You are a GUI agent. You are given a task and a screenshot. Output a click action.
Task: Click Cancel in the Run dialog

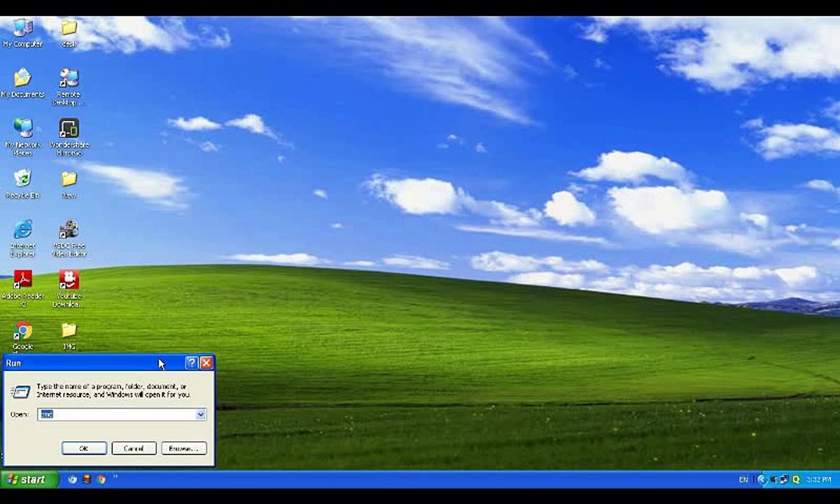[x=134, y=448]
